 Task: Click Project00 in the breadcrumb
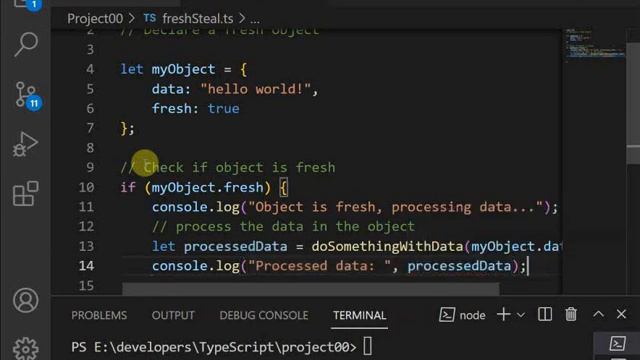point(95,18)
